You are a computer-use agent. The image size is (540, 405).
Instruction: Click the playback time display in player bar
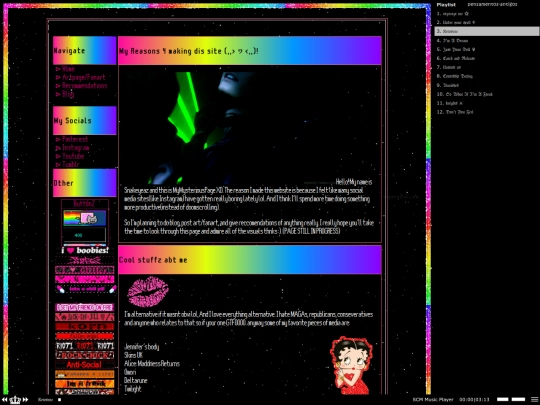[474, 400]
